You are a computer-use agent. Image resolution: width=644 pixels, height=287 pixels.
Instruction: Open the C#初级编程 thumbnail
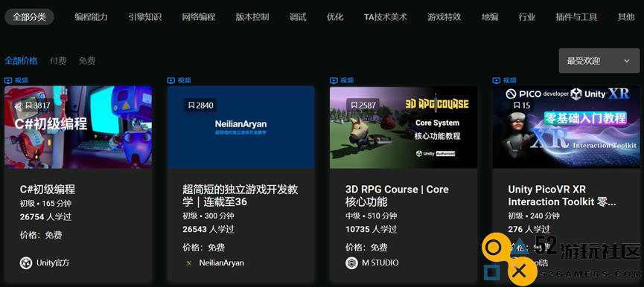(x=78, y=127)
